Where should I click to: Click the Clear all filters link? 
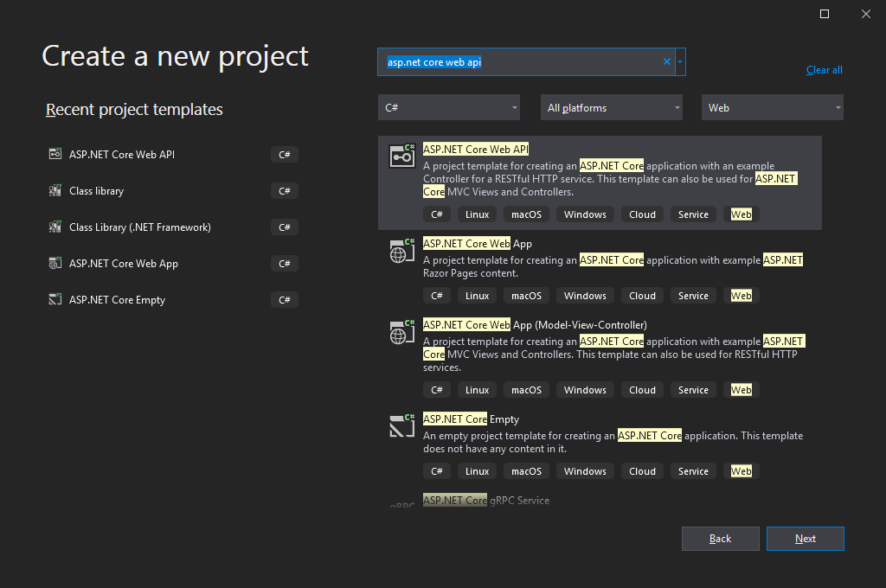[824, 70]
